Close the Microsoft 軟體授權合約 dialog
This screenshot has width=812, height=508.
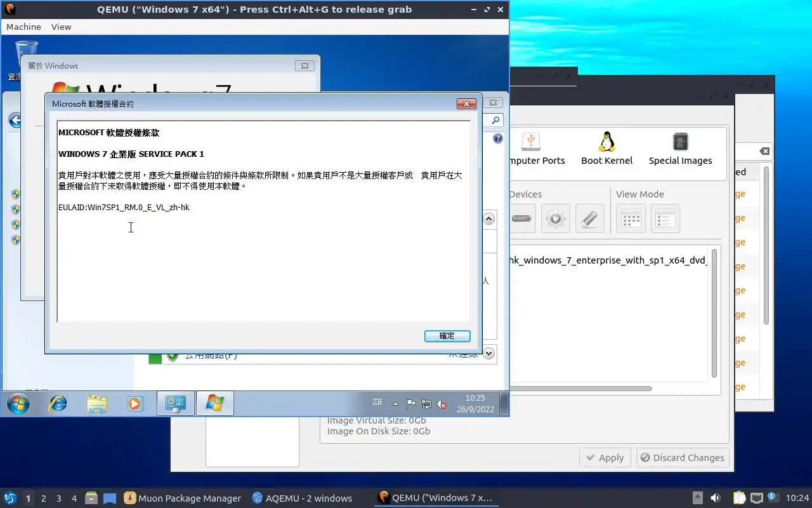tap(466, 104)
